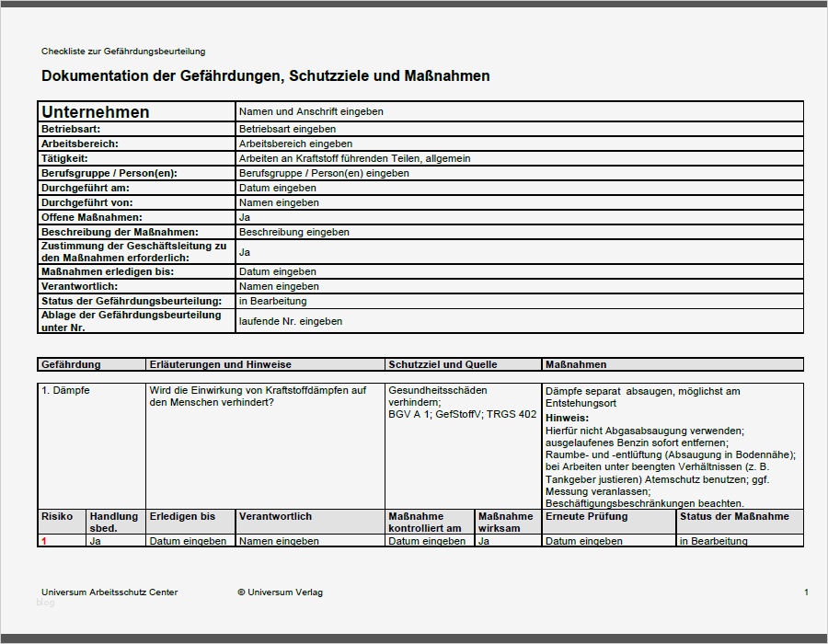The height and width of the screenshot is (644, 828).
Task: Click the Ja value for Offene Maßnahmen
Action: point(241,217)
